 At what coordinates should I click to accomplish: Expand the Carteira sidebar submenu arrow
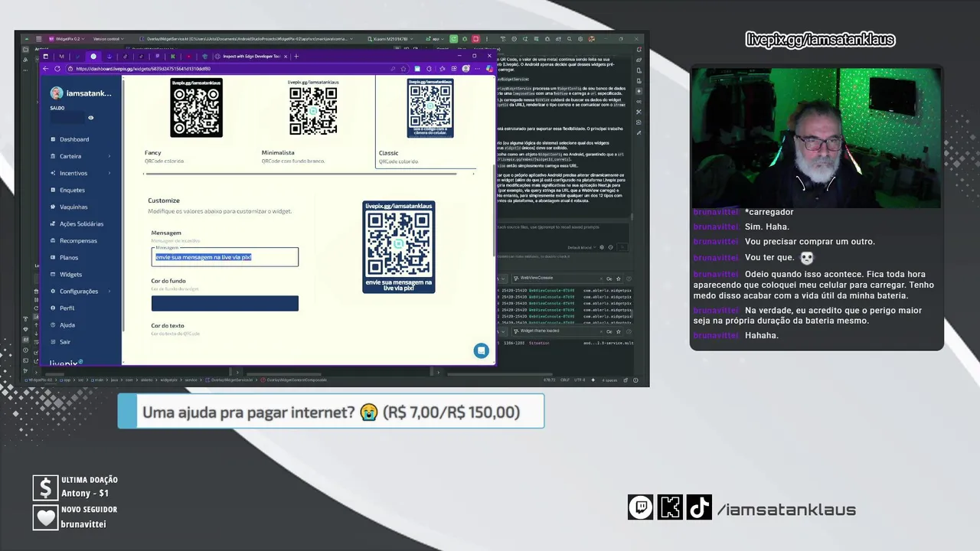tap(109, 156)
